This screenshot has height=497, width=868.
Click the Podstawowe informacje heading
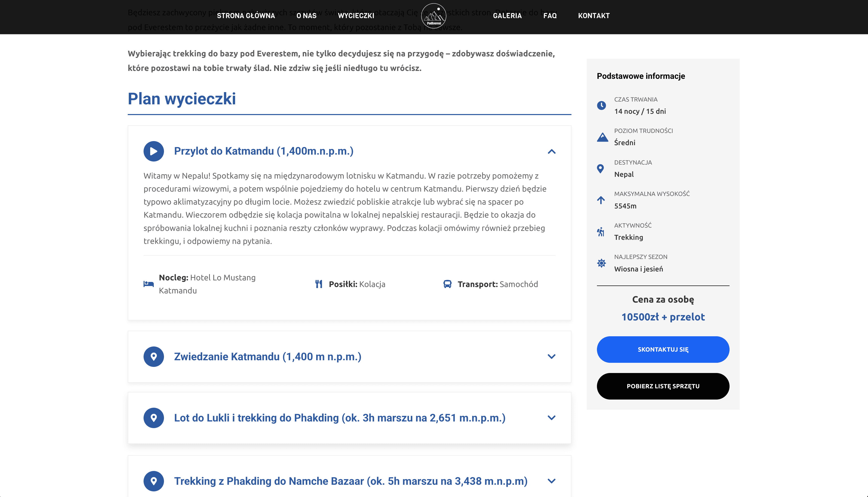pos(641,76)
